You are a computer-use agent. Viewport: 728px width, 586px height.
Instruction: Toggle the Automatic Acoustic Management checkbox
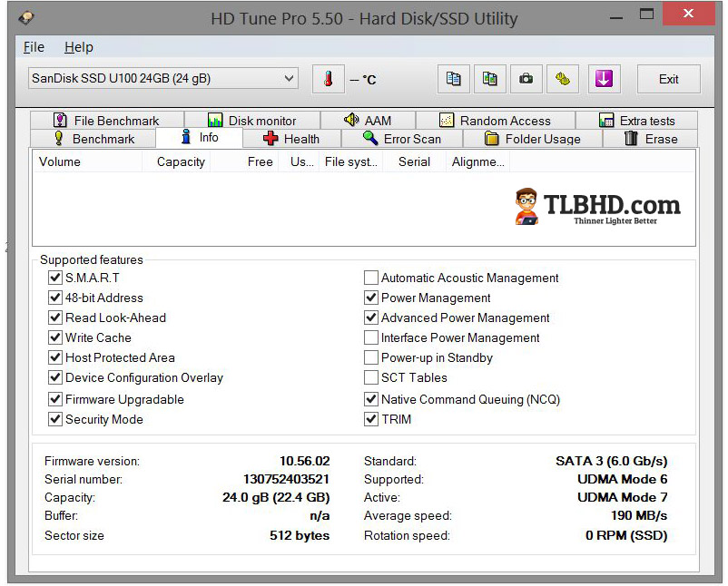[370, 278]
